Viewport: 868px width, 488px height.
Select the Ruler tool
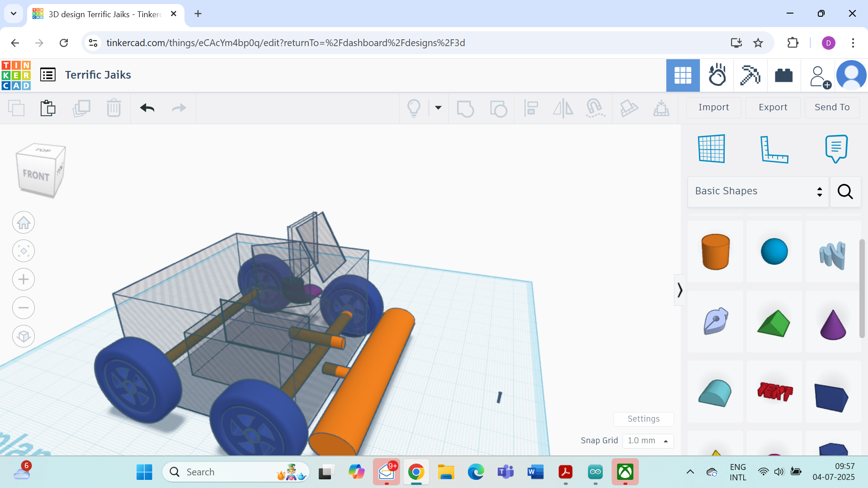coord(774,149)
